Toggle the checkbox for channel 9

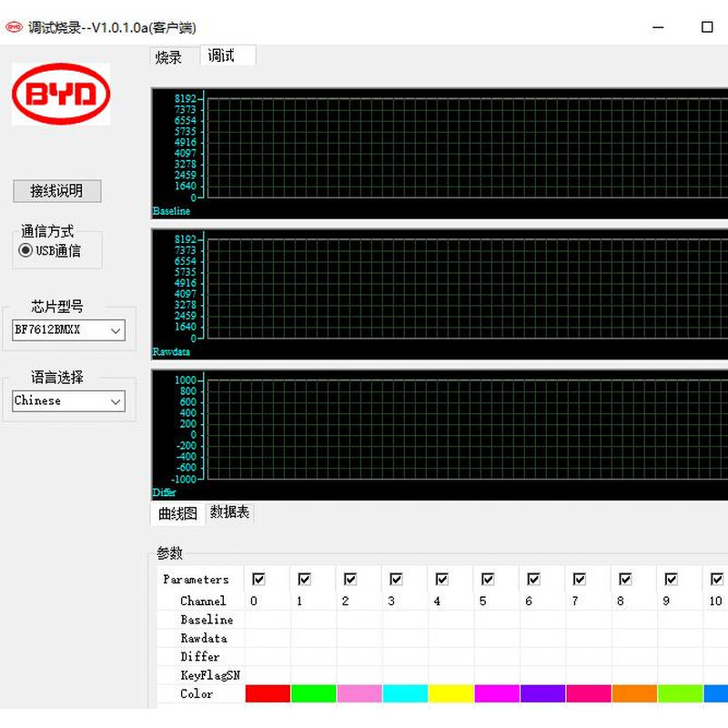click(671, 579)
